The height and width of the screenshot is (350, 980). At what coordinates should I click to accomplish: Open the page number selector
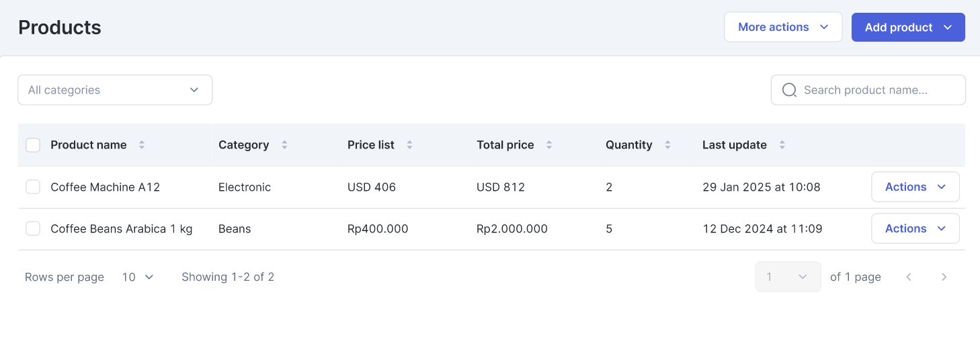788,277
